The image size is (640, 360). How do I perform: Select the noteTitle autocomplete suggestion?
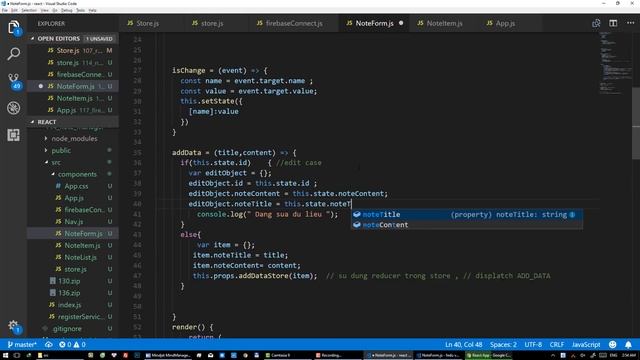coord(467,214)
